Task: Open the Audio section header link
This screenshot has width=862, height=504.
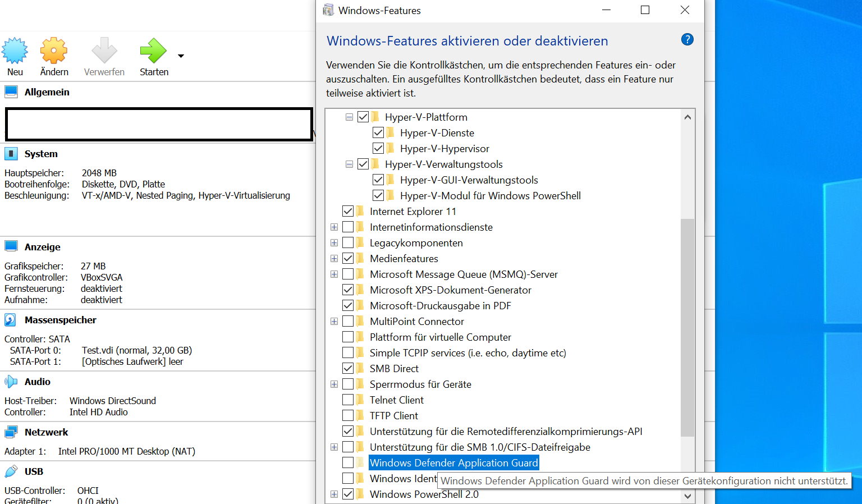Action: pyautogui.click(x=38, y=382)
